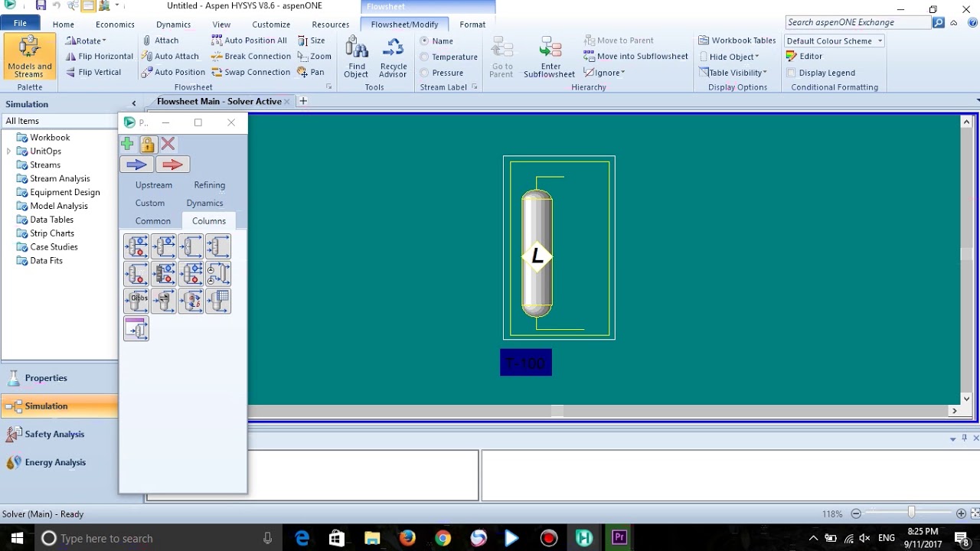Add an energy stream with red arrow
980x551 pixels.
click(172, 165)
